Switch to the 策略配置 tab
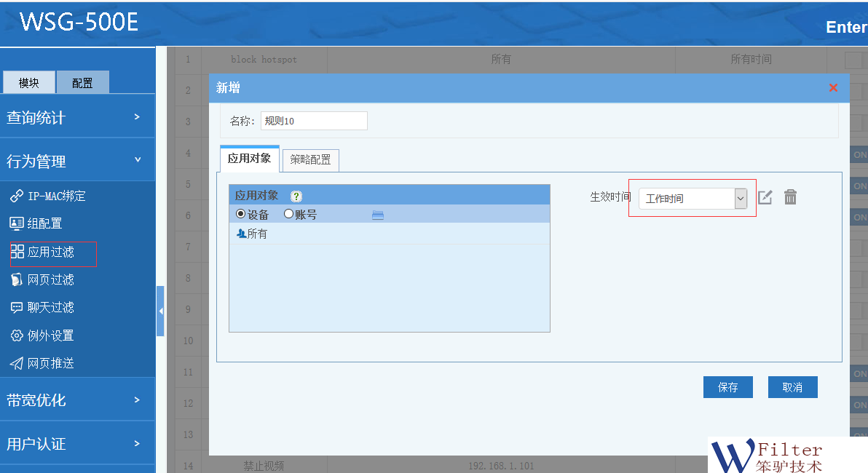Screen dimensions: 868x473 pyautogui.click(x=310, y=159)
